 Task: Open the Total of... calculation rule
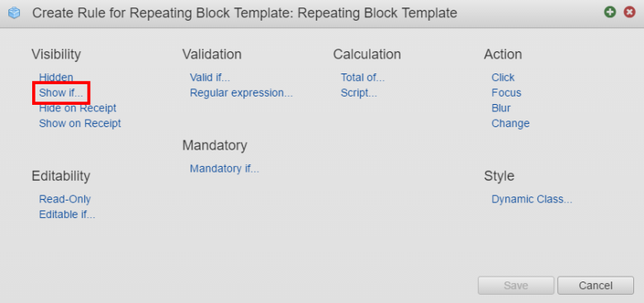tap(362, 77)
